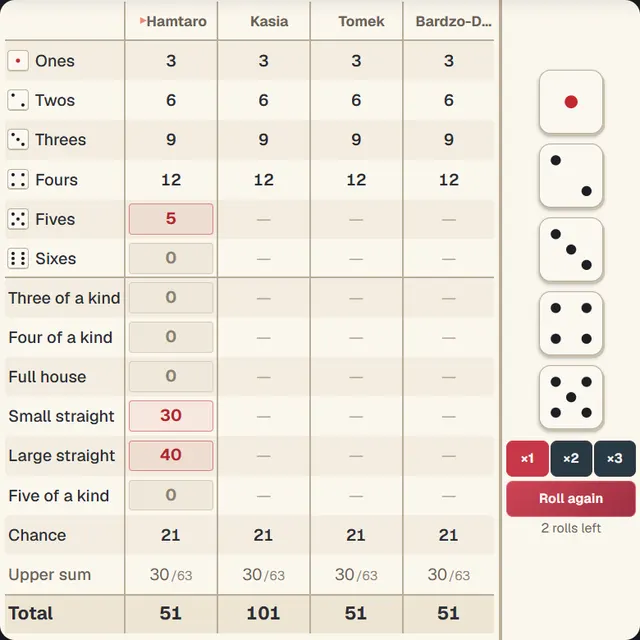Score 30 in Hamtaro's Small straight
640x640 pixels.
171,416
